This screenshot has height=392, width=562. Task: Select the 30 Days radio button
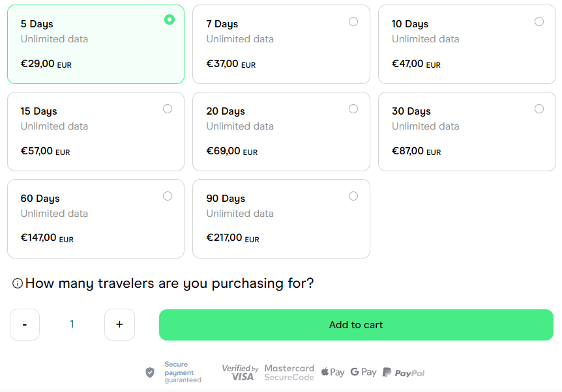pyautogui.click(x=539, y=109)
